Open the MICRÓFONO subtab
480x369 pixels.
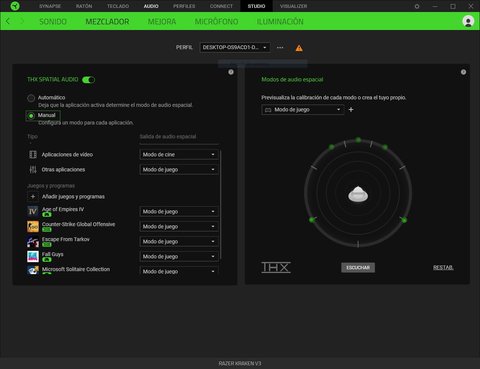216,22
